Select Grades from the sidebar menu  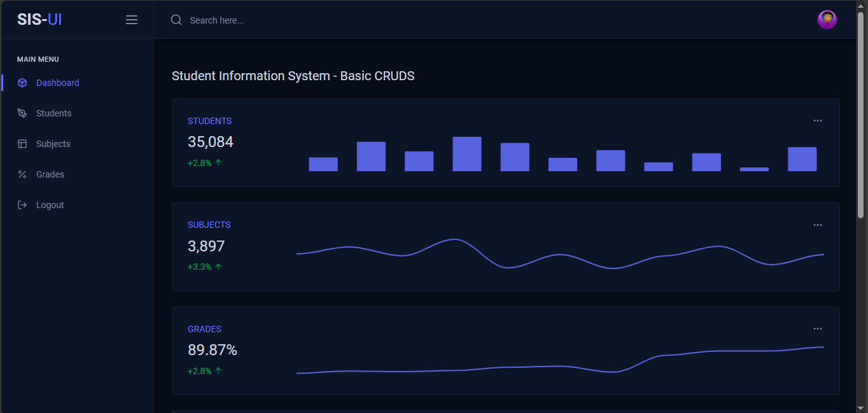50,174
